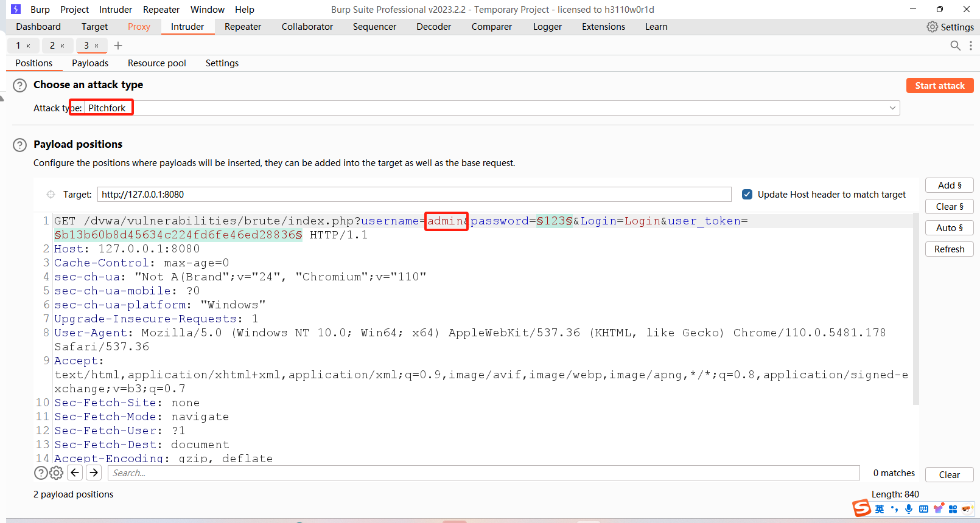Viewport: 980px width, 523px height.
Task: Go to previous search match arrow
Action: tap(75, 473)
